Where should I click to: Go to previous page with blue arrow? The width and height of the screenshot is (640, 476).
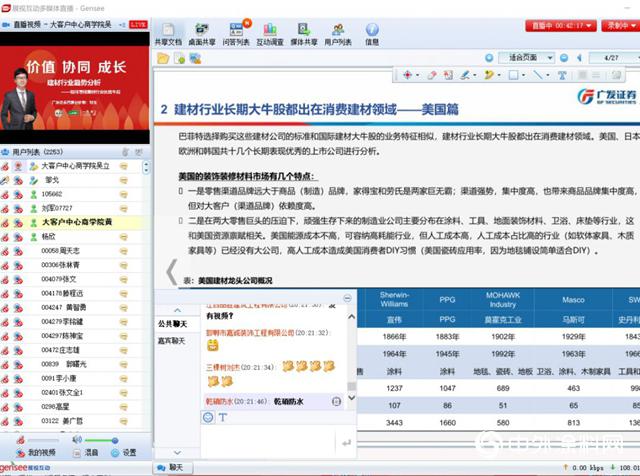(x=579, y=58)
